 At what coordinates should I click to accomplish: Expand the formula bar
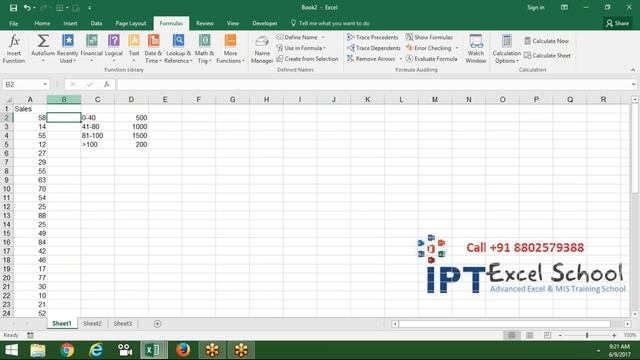633,84
